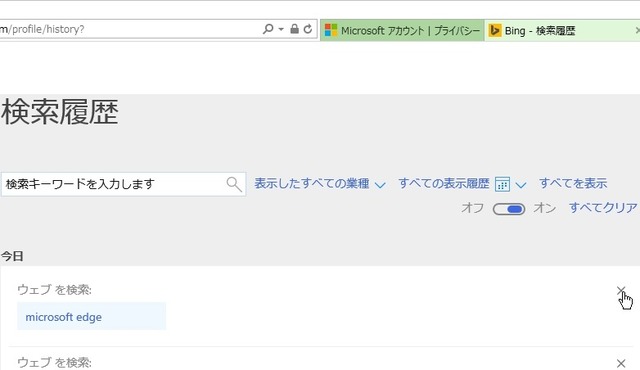Viewport: 640px width, 370px height.
Task: Click the magnifier icon in history search box
Action: (234, 184)
